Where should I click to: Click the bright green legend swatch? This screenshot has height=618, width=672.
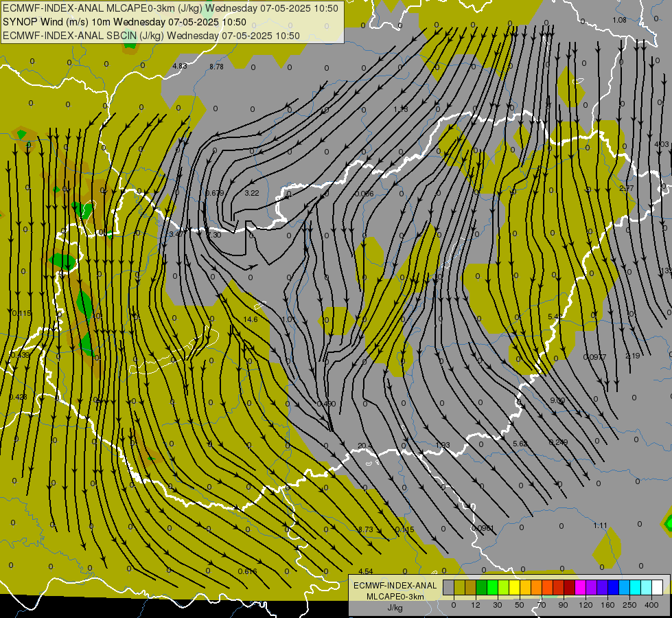coord(493,587)
